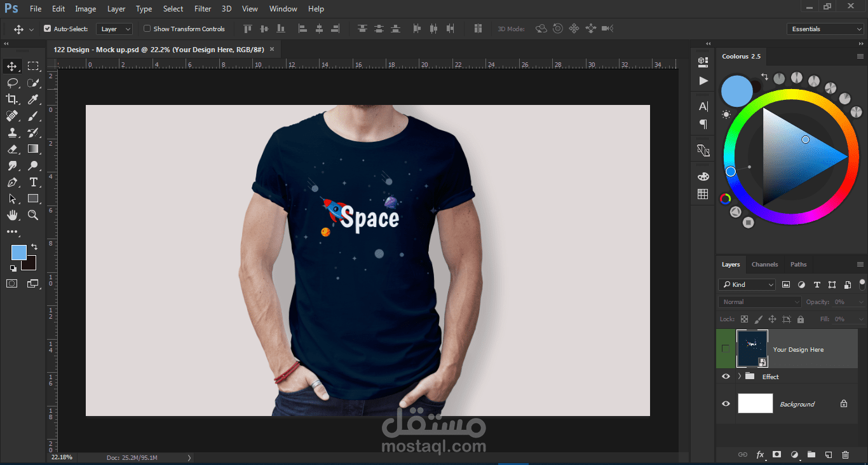The image size is (868, 465).
Task: Select the Horizontal Type tool
Action: [33, 182]
